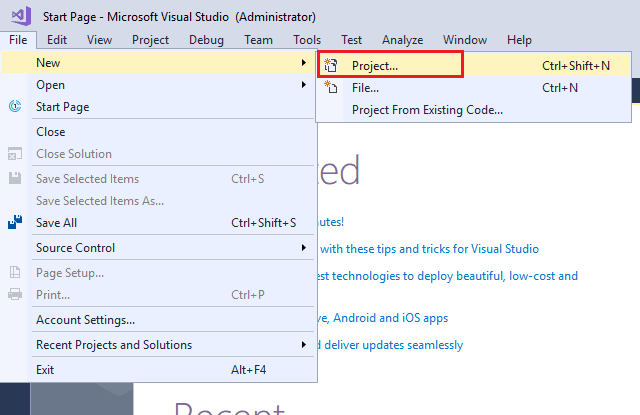
Task: Open the Test menu
Action: [351, 40]
